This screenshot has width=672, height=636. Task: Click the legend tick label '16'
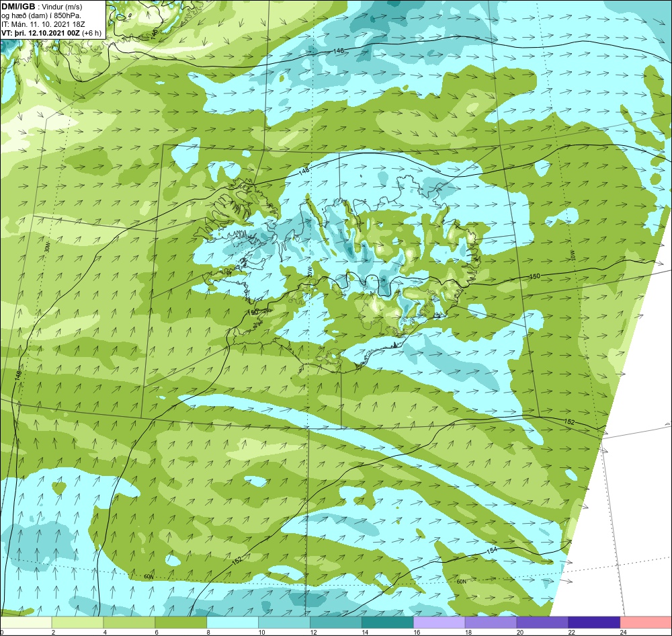tap(417, 632)
